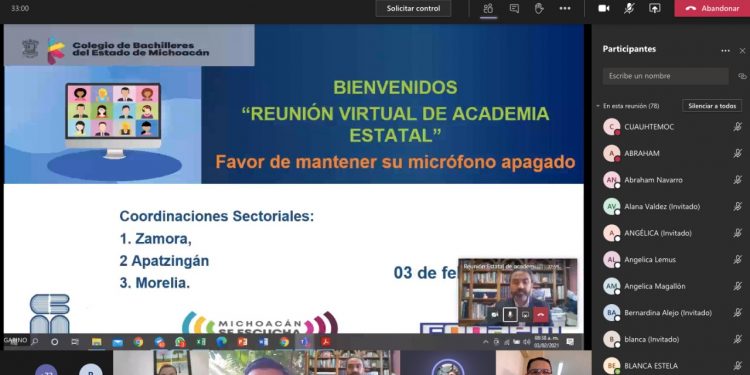Open notification center in shared taskbar

pos(570,342)
